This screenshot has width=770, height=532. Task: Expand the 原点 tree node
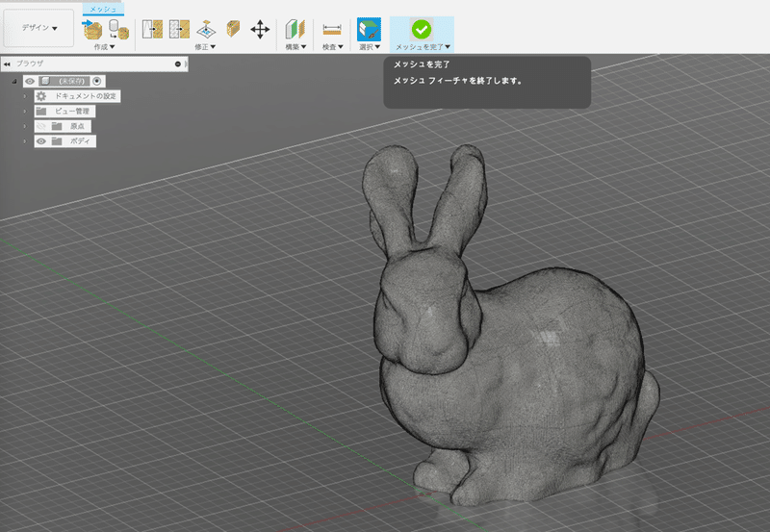(x=25, y=127)
